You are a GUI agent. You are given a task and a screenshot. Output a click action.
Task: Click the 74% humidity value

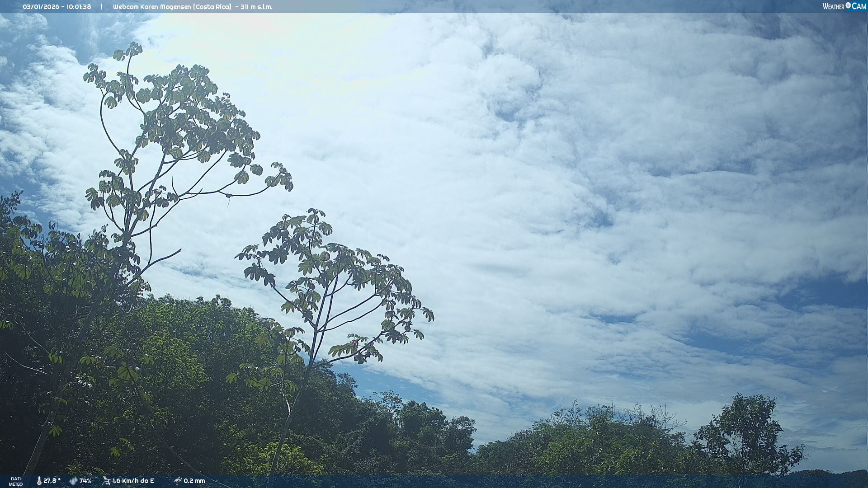(85, 481)
